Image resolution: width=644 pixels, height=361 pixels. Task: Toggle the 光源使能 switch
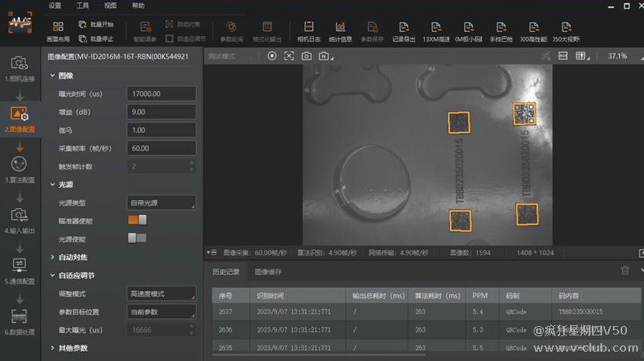tap(137, 238)
